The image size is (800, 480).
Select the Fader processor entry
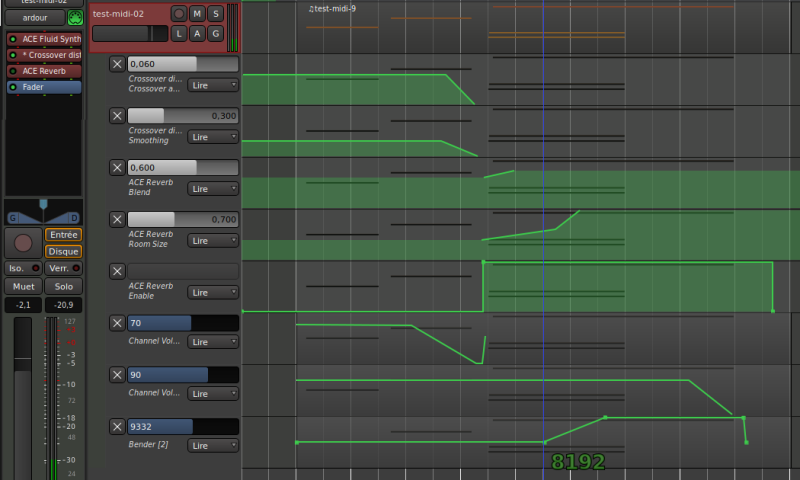point(44,87)
